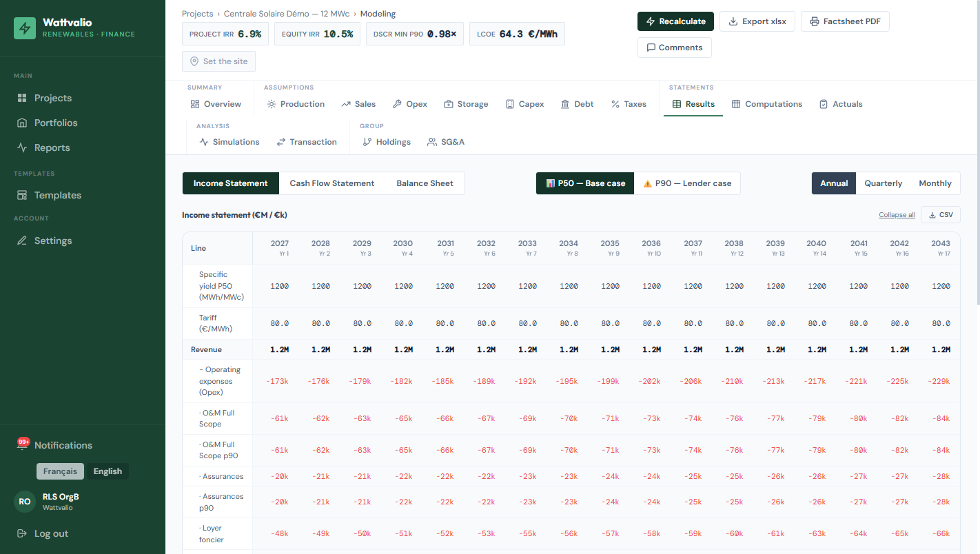Open the Production assumptions tab
Screen dimensions: 980x554
click(296, 104)
